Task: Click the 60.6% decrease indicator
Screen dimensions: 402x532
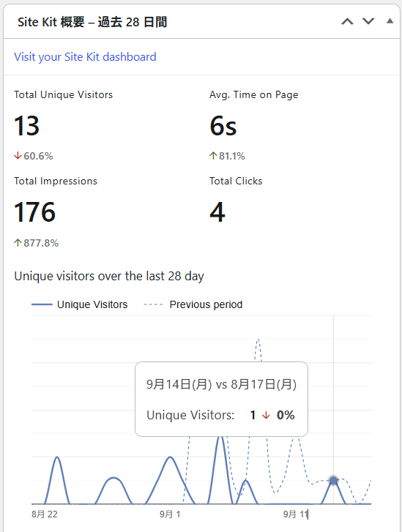Action: pyautogui.click(x=33, y=156)
